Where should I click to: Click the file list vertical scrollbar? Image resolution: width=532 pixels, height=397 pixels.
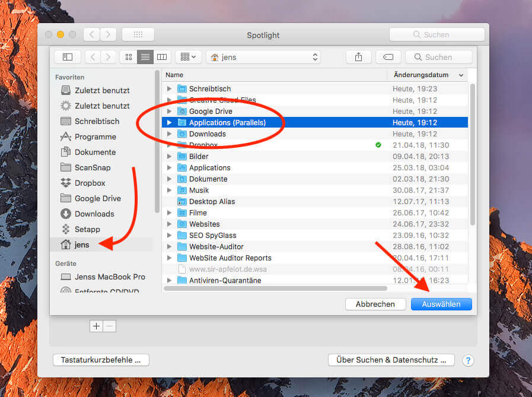pos(472,154)
